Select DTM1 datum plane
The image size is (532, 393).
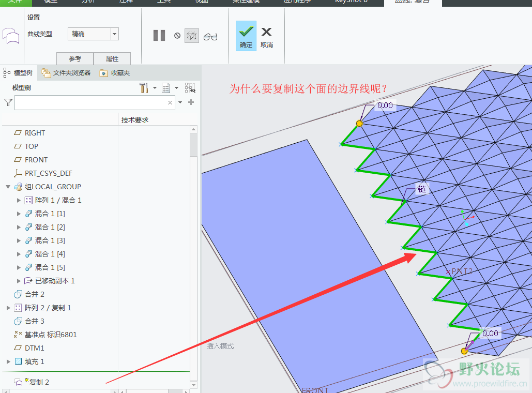pos(29,348)
